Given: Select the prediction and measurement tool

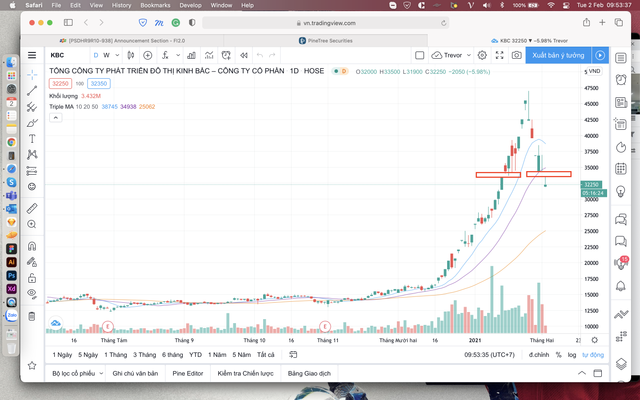Looking at the screenshot, I should (x=32, y=171).
